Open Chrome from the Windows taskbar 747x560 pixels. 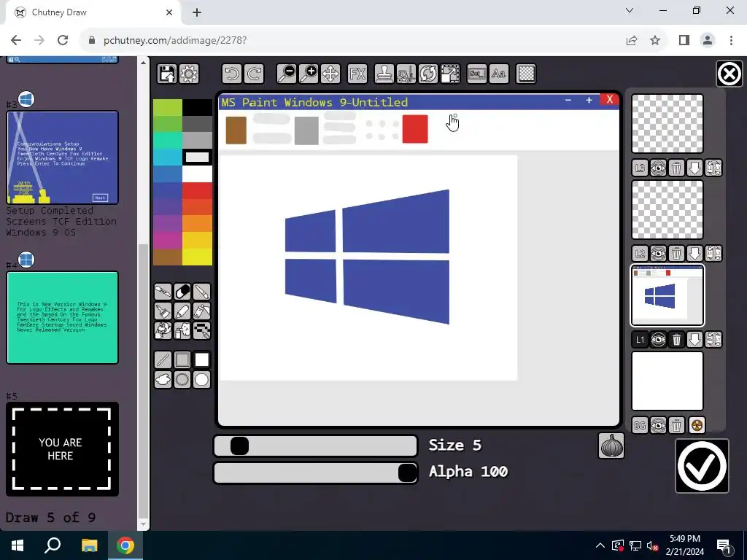[125, 545]
